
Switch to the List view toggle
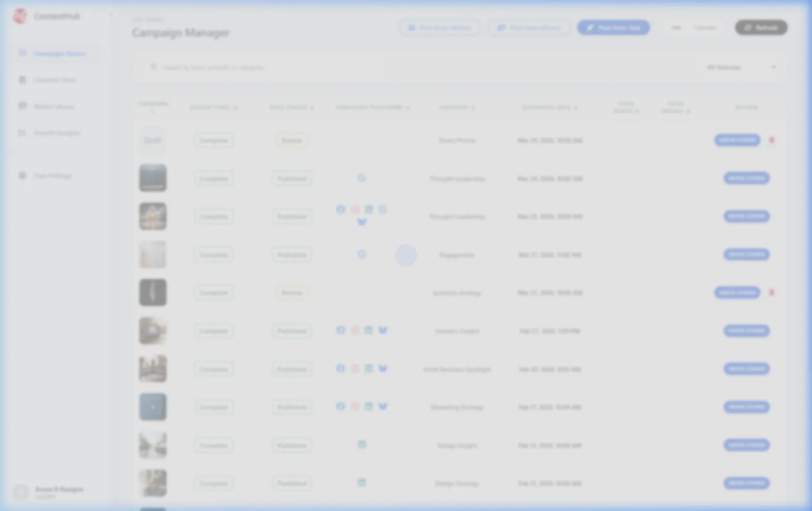coord(676,28)
